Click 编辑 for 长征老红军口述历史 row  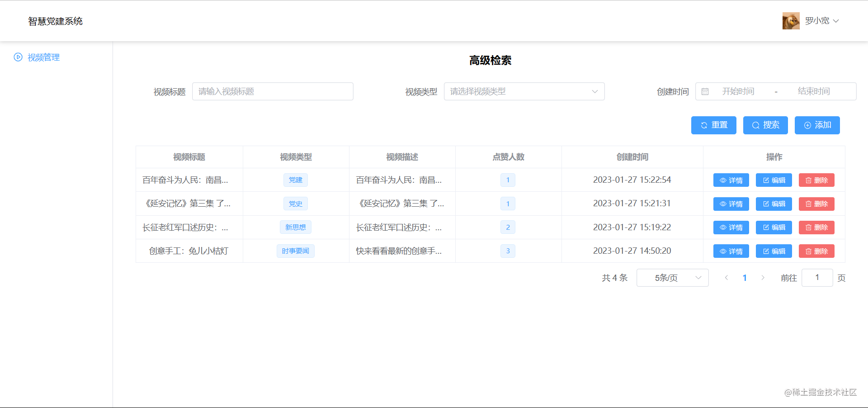pos(774,228)
